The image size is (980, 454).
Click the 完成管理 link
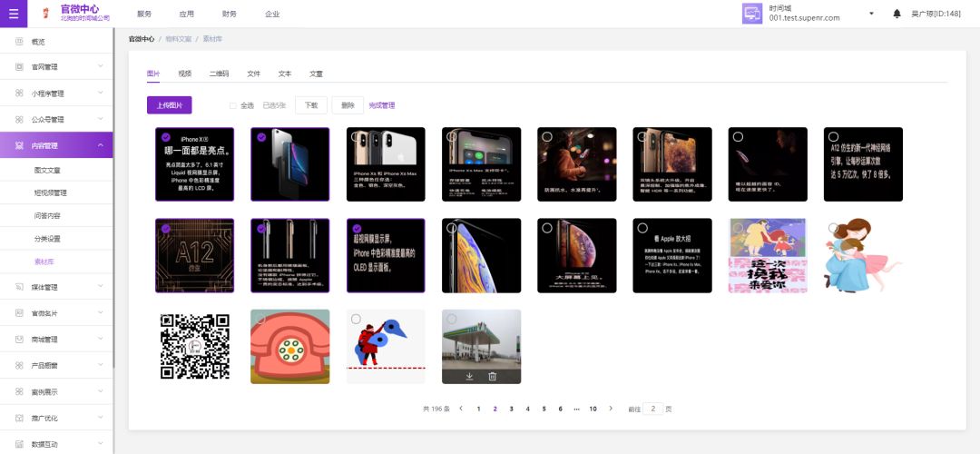[x=381, y=105]
